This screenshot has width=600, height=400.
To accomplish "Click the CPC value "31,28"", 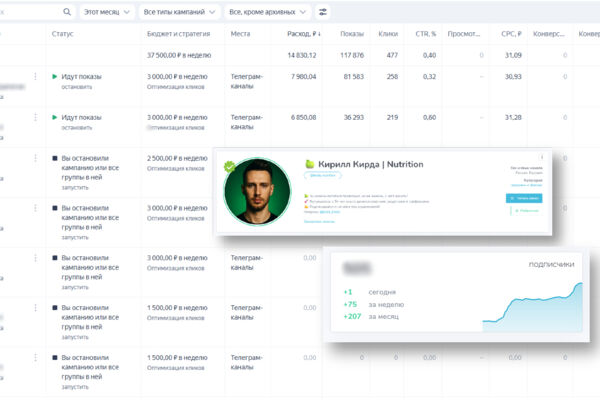I will (x=513, y=117).
